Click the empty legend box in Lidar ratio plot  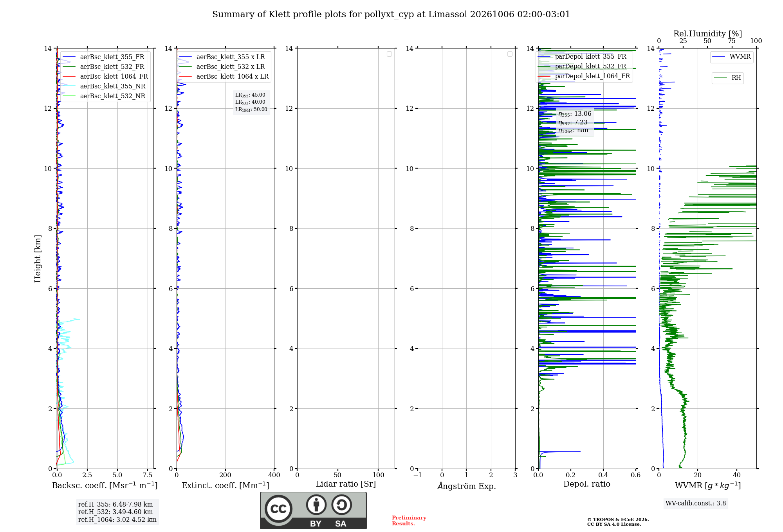coord(389,54)
